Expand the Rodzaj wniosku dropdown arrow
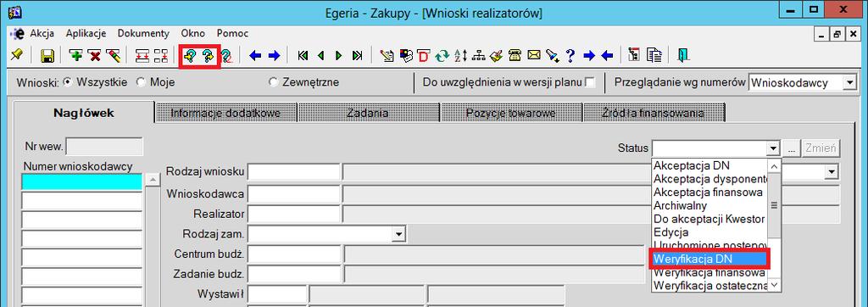The width and height of the screenshot is (868, 307). coord(832,172)
